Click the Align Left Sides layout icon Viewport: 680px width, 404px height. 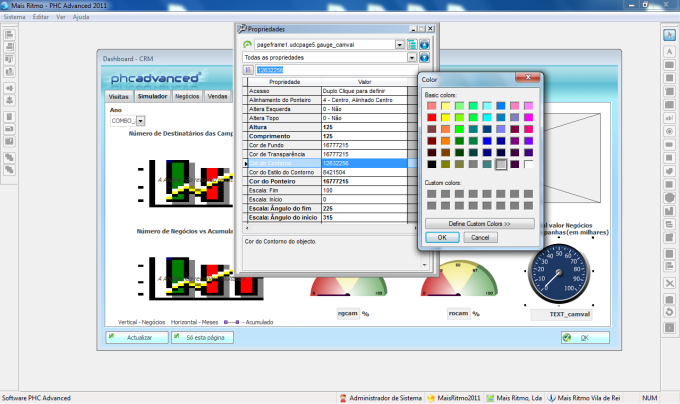(x=9, y=35)
